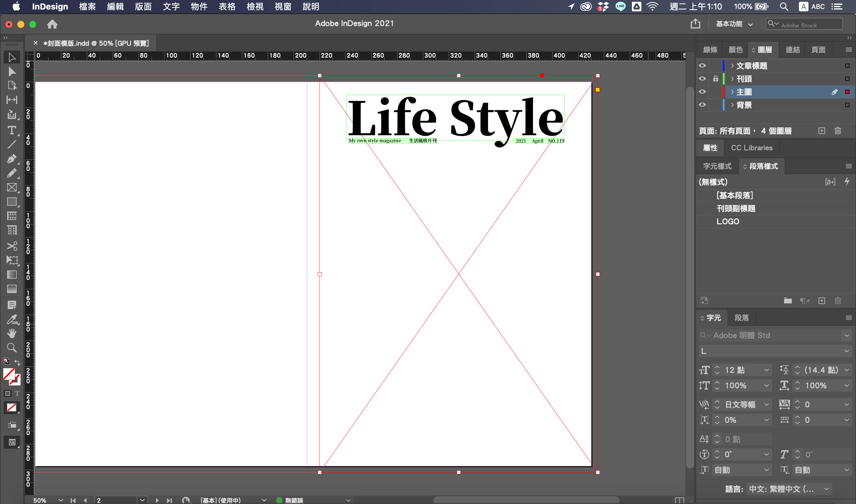Open the 物件 menu

coord(199,7)
